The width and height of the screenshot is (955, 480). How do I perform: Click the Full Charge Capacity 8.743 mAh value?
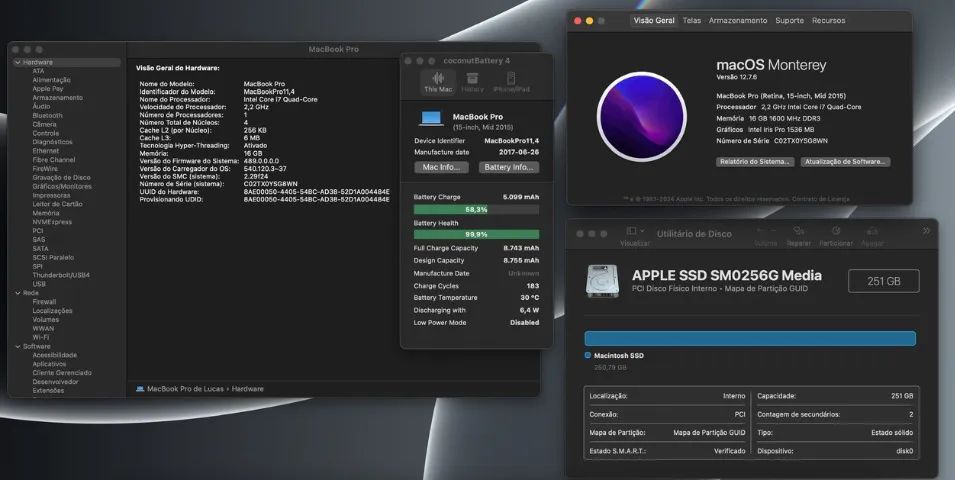pos(521,249)
